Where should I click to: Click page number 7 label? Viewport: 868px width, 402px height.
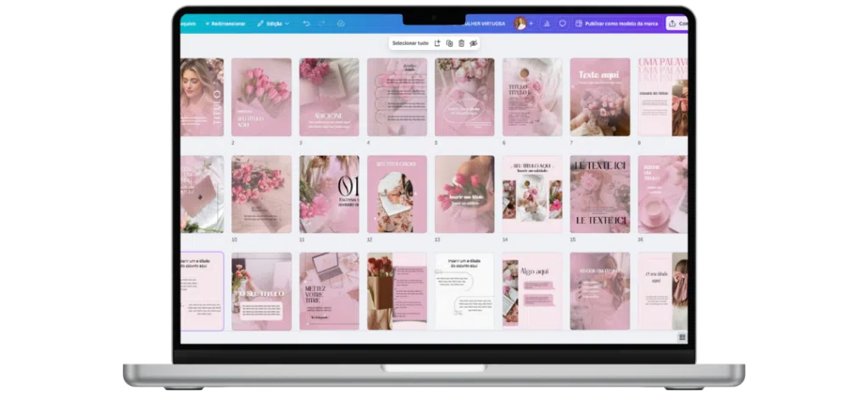[572, 142]
